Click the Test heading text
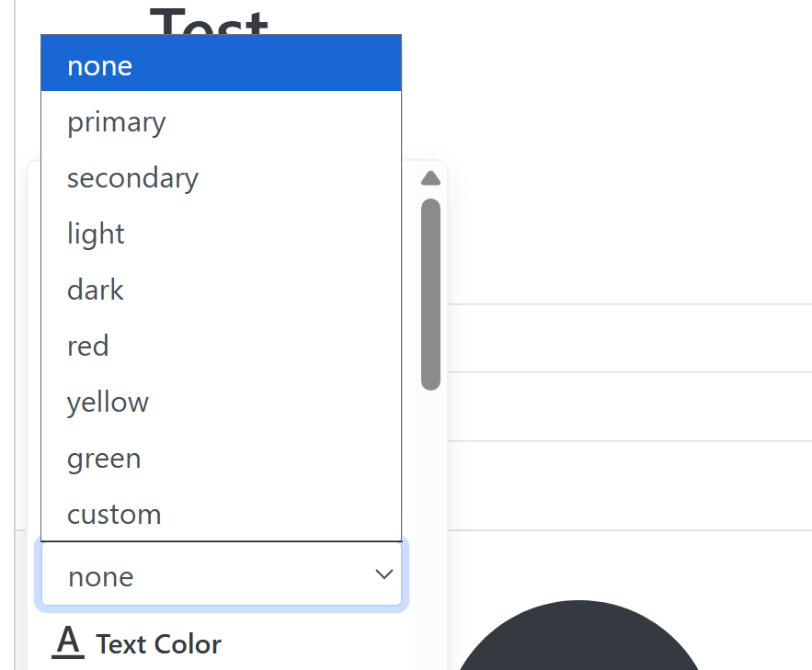 [x=210, y=20]
